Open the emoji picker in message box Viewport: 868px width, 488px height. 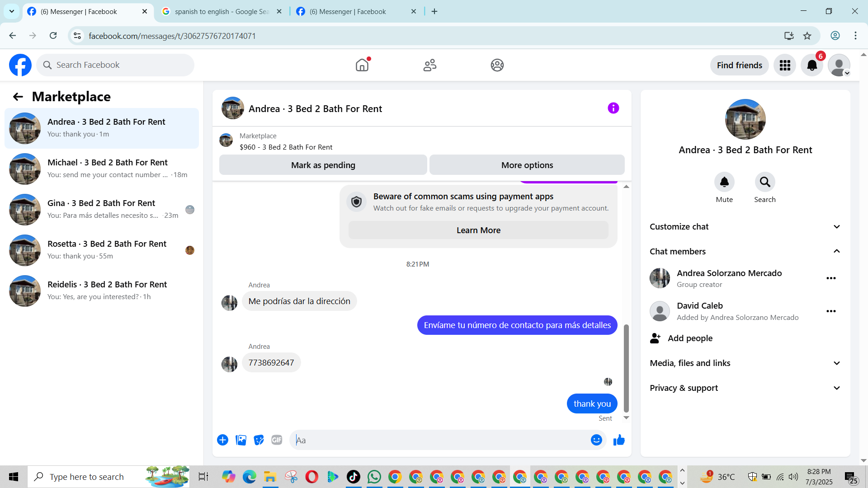(x=596, y=440)
